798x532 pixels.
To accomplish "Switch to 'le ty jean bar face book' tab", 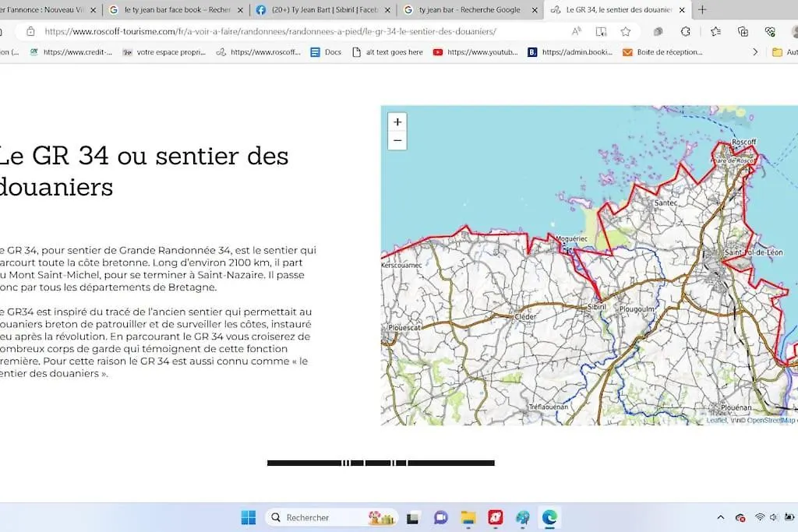I will point(177,9).
